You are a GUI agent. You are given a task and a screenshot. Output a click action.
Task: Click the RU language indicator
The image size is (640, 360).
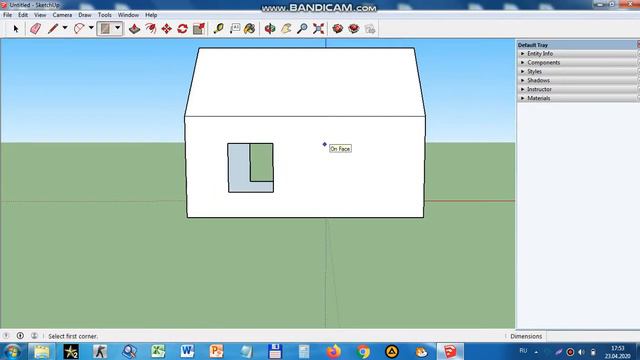pyautogui.click(x=523, y=351)
